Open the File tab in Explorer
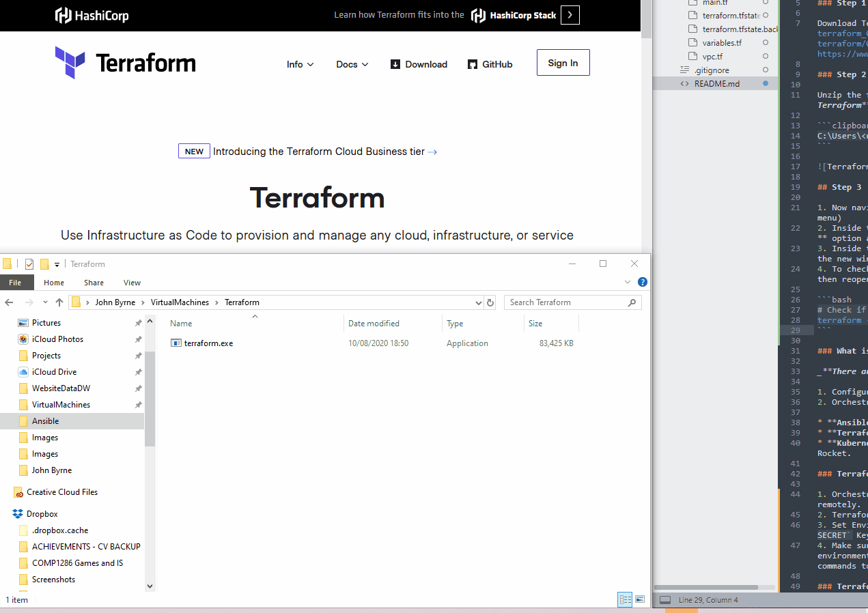Screen dimensions: 868x613 15,283
